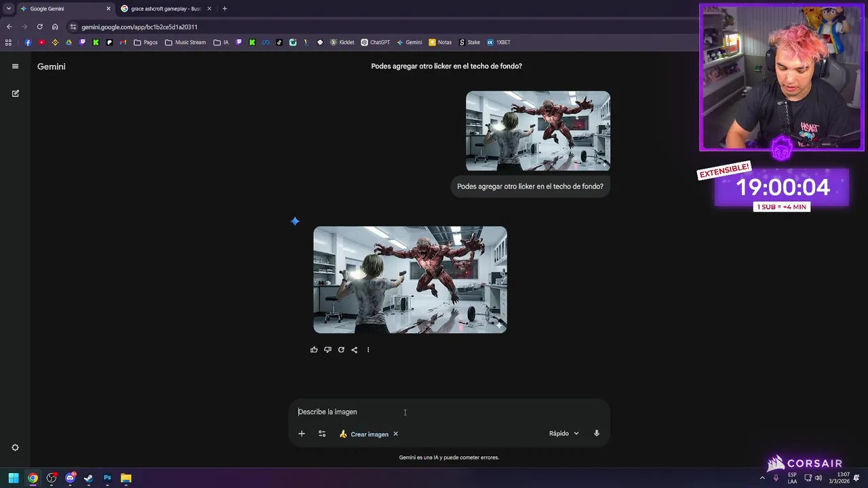The image size is (868, 488).
Task: Remove the Crear imagen tool chip
Action: tap(395, 434)
